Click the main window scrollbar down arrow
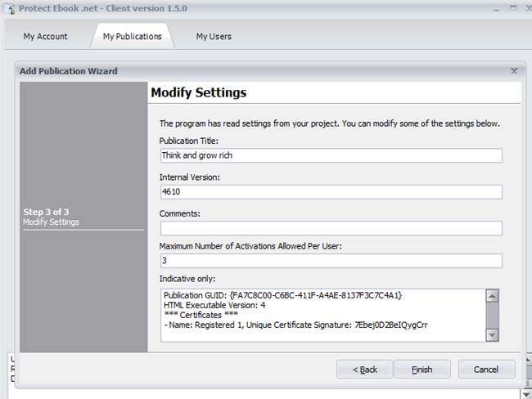Screen dimensions: 532x399 pyautogui.click(x=528, y=394)
